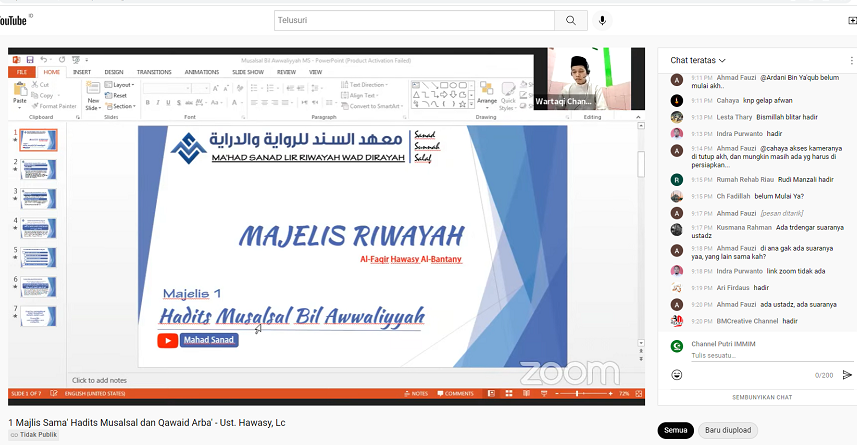
Task: Open the chat emoji picker
Action: coord(677,374)
